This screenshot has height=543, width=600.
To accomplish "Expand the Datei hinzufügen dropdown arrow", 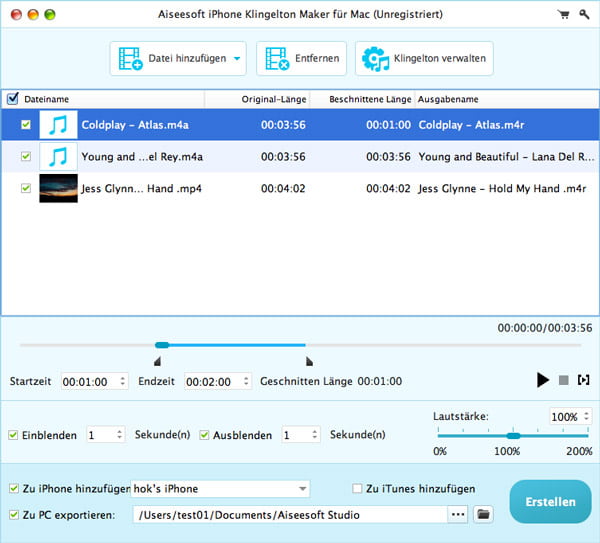I will pyautogui.click(x=238, y=59).
